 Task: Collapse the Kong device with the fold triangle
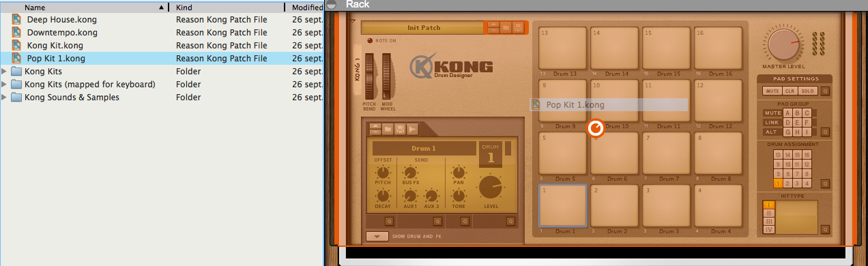pos(353,22)
